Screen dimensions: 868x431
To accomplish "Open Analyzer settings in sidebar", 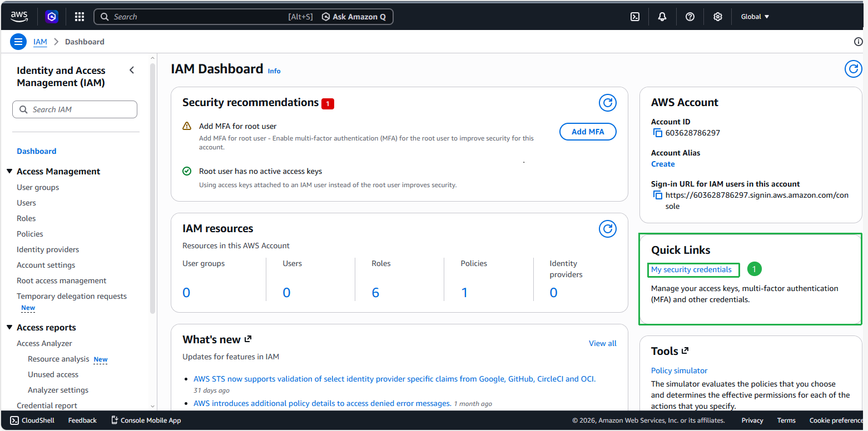I will [58, 390].
